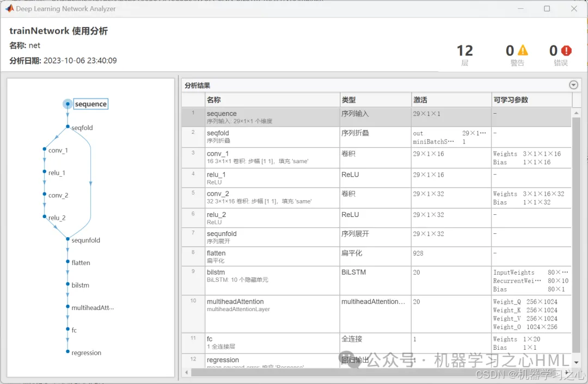Select the relu_1 row in table
The image size is (588, 384).
click(x=376, y=178)
